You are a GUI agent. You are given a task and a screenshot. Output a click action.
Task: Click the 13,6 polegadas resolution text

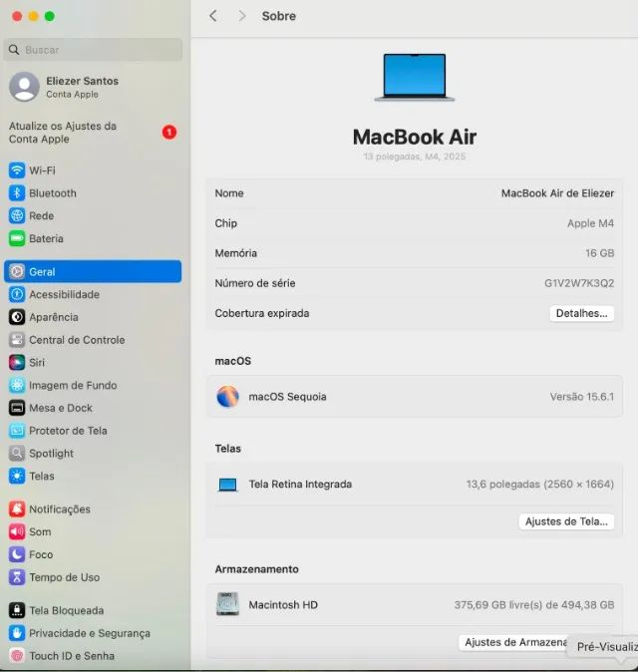tap(540, 485)
